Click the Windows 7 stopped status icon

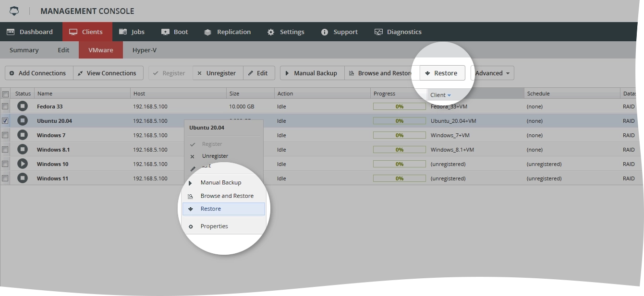(23, 135)
